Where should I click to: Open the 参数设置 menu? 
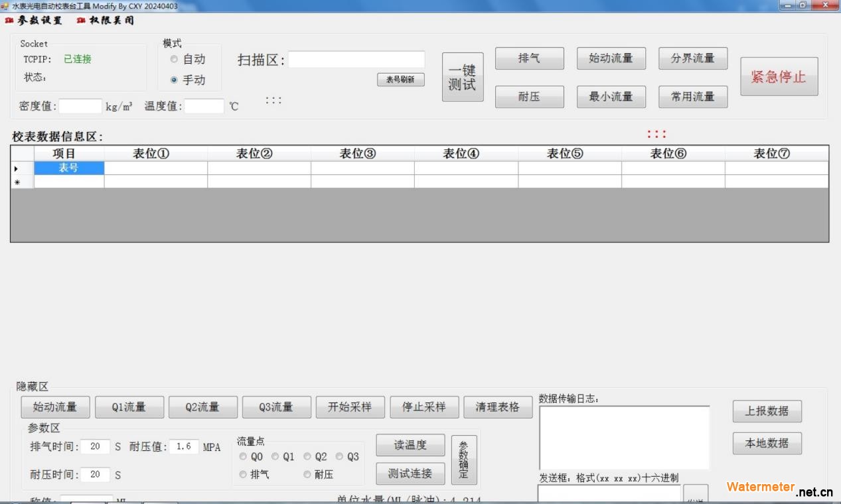click(x=35, y=21)
